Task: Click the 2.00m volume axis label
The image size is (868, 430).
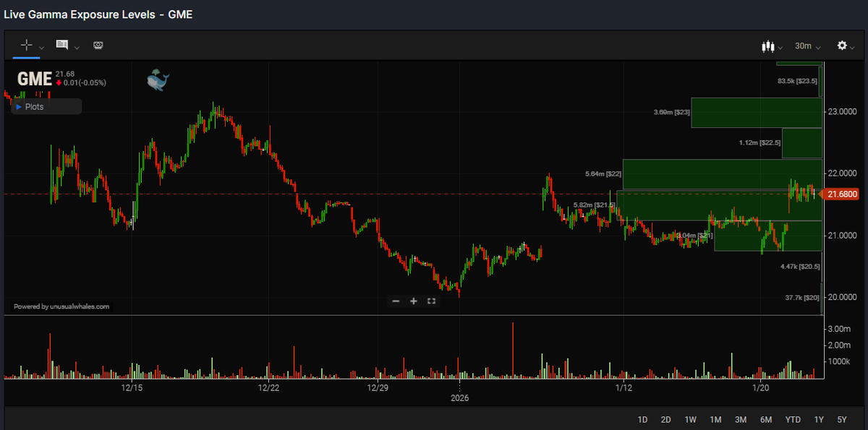Action: coord(839,345)
